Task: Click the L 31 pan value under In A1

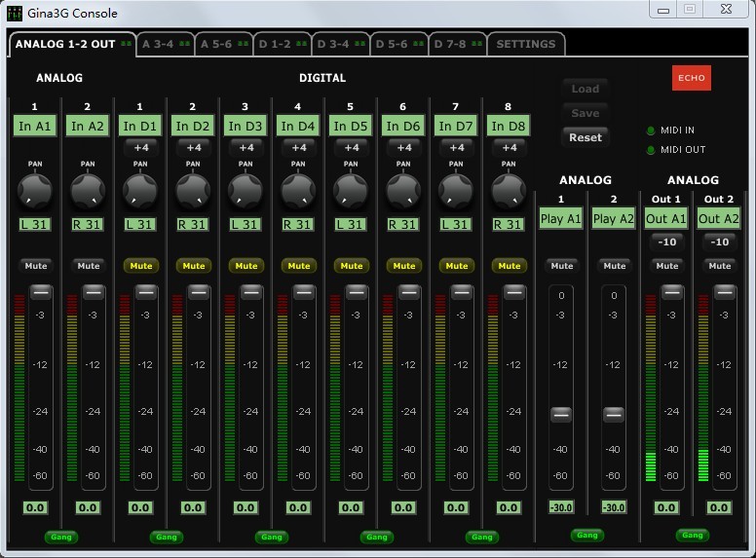Action: click(x=35, y=225)
